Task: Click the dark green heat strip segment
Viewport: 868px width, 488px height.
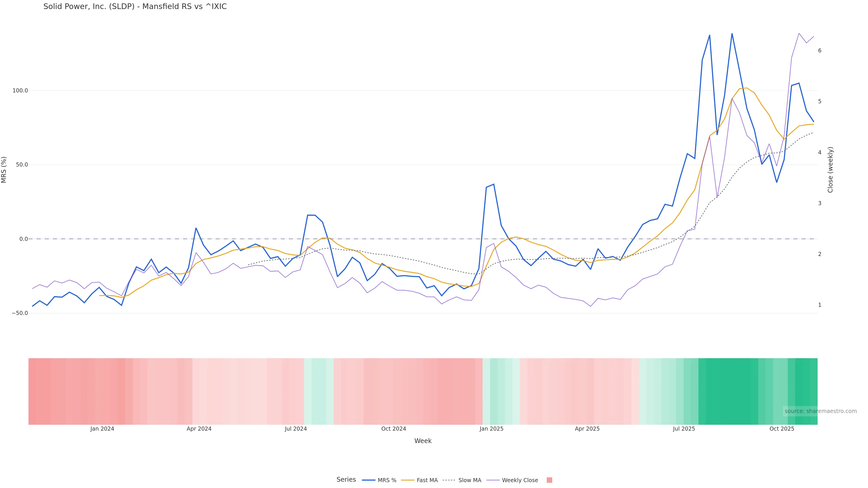Action: click(x=728, y=391)
